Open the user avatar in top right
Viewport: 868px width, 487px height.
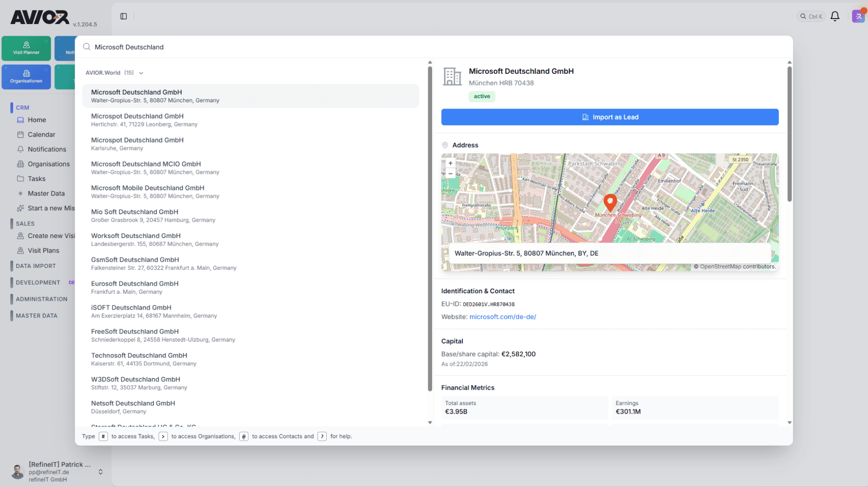858,16
